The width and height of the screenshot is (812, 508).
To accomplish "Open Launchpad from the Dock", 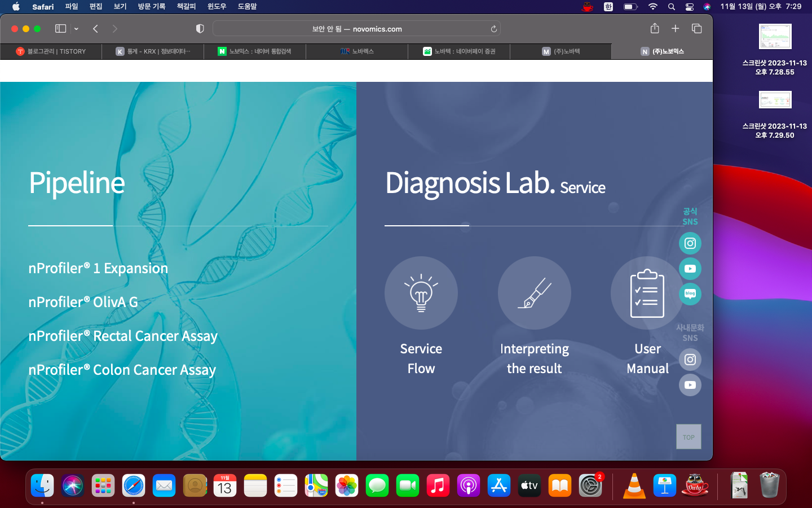I will 103,485.
